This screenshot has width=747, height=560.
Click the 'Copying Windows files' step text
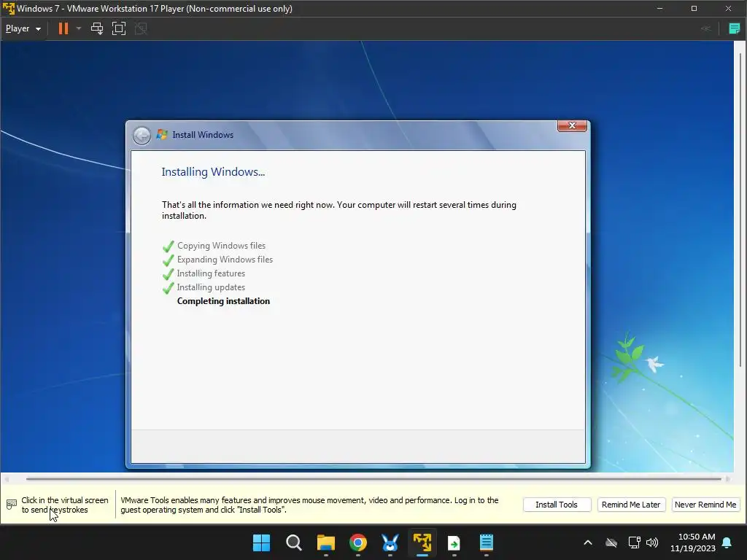[x=222, y=246]
